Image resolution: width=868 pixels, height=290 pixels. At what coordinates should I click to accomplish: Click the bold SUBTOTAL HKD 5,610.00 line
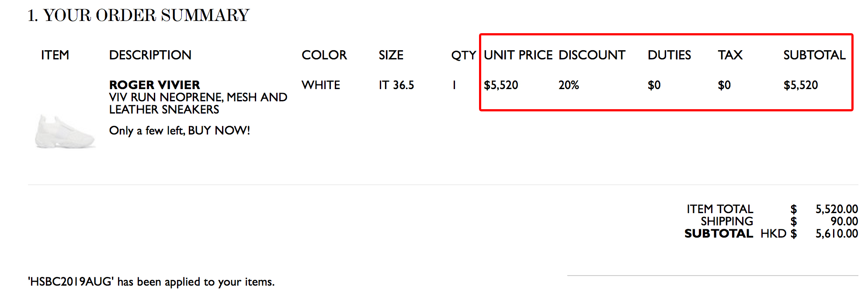[x=771, y=234]
